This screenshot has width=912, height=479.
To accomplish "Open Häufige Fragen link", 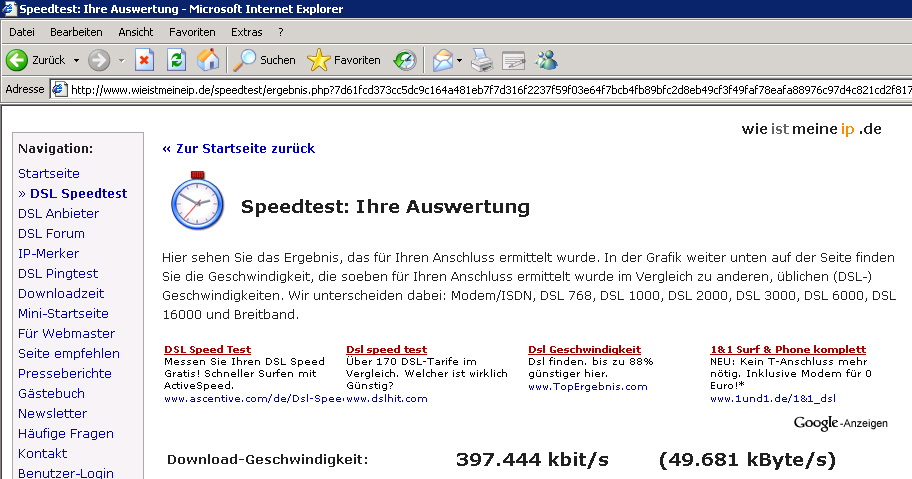I will tap(66, 434).
